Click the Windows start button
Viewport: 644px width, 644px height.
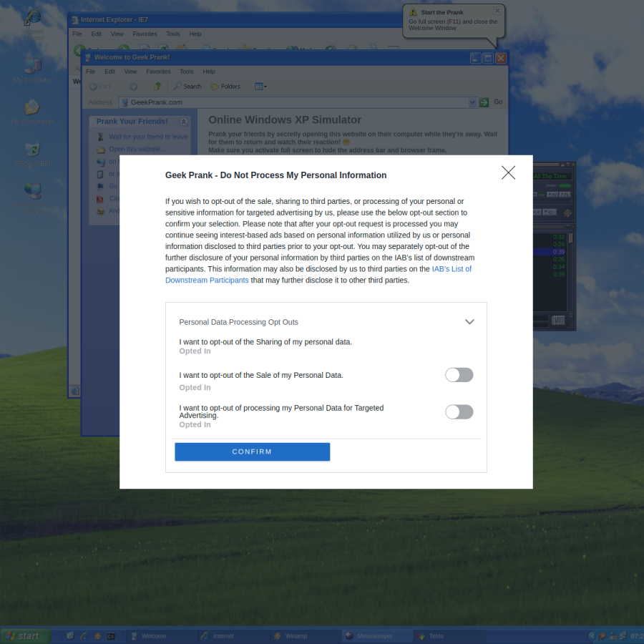[x=24, y=636]
